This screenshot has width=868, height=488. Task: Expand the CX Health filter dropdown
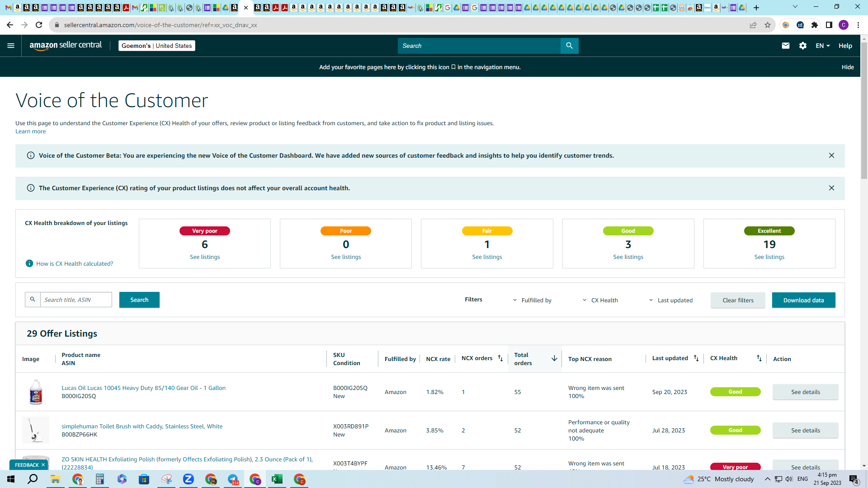coord(600,300)
